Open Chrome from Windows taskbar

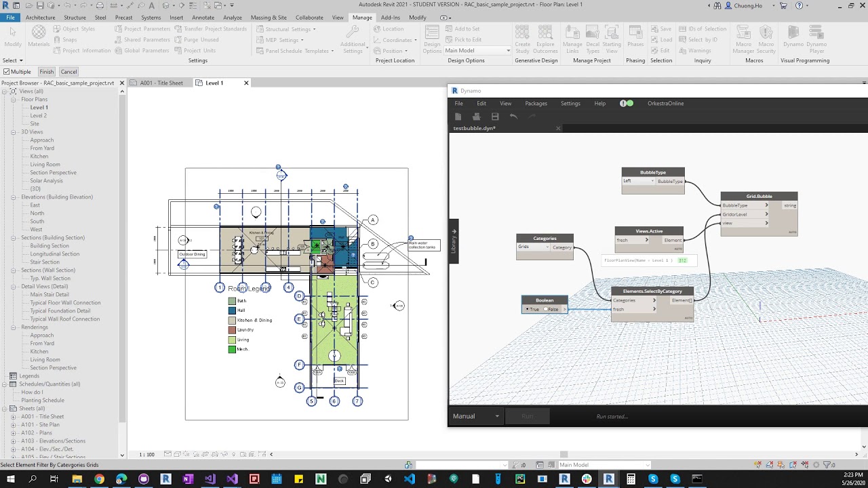(99, 479)
